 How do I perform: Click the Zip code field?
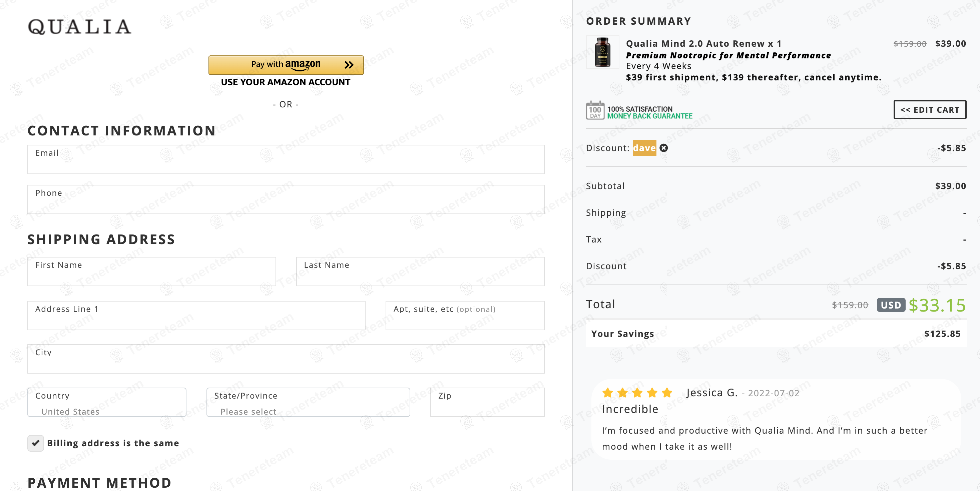(x=487, y=402)
